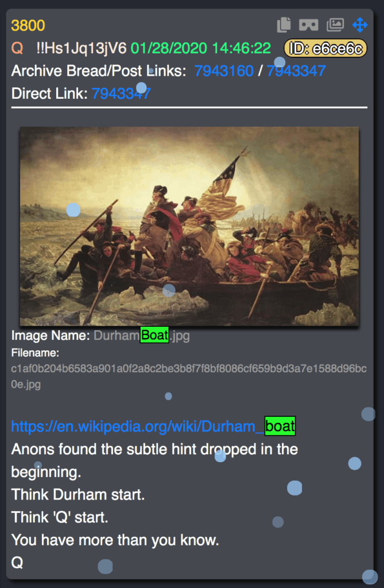Viewport: 384px width, 588px height.
Task: Click the Q signature at post bottom
Action: pyautogui.click(x=17, y=563)
